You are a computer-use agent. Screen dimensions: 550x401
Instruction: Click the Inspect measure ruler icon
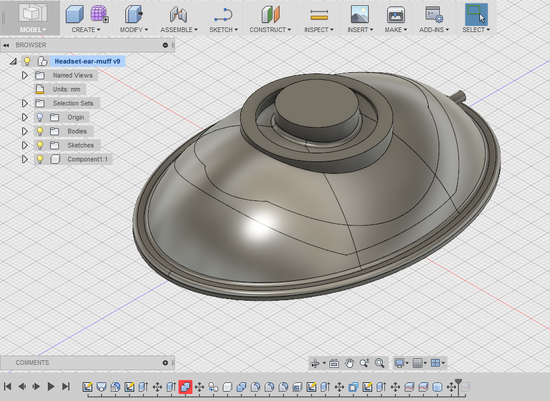click(319, 15)
